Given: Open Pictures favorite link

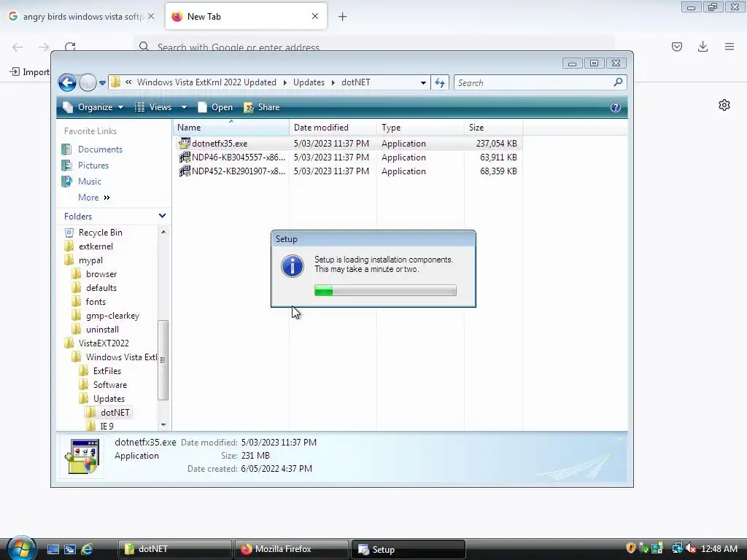Looking at the screenshot, I should (93, 166).
